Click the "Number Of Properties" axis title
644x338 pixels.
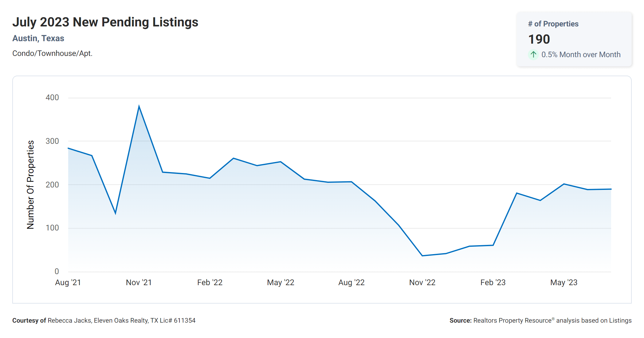coord(30,185)
